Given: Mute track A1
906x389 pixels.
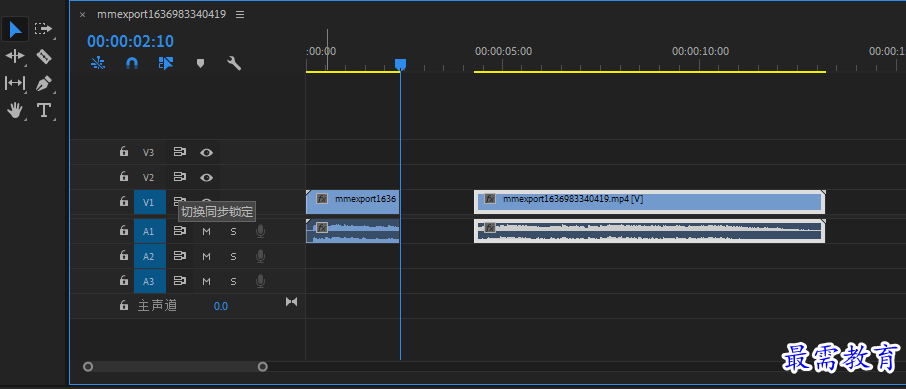Looking at the screenshot, I should coord(206,232).
